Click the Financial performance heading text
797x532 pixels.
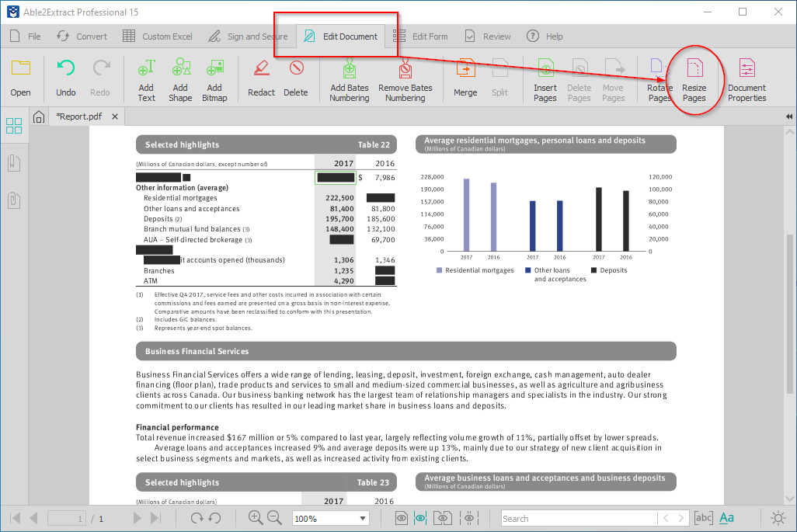click(177, 427)
